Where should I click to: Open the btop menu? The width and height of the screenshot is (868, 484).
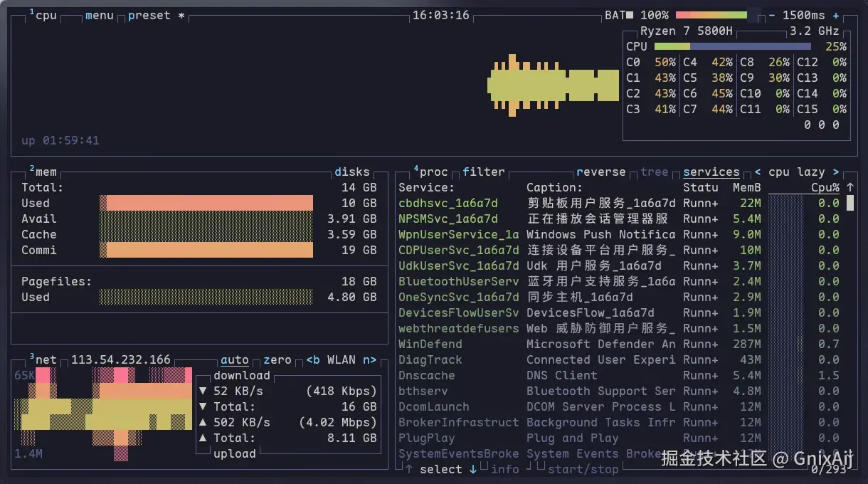tap(99, 15)
